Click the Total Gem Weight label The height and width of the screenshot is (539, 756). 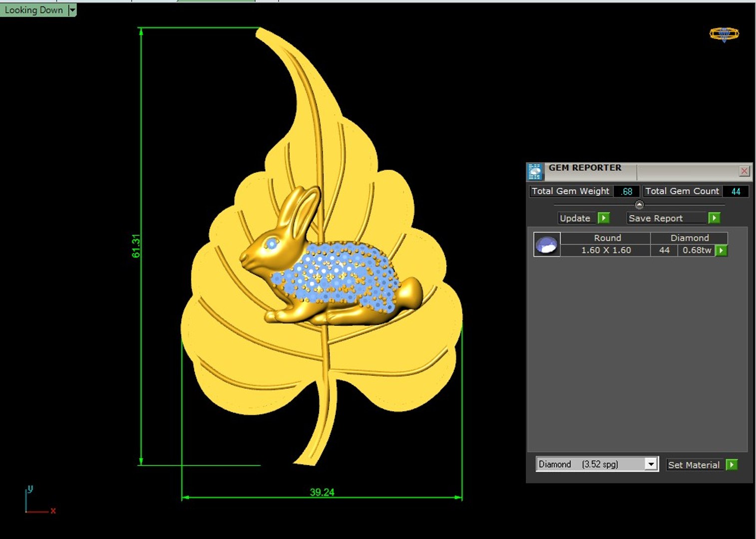tap(570, 191)
